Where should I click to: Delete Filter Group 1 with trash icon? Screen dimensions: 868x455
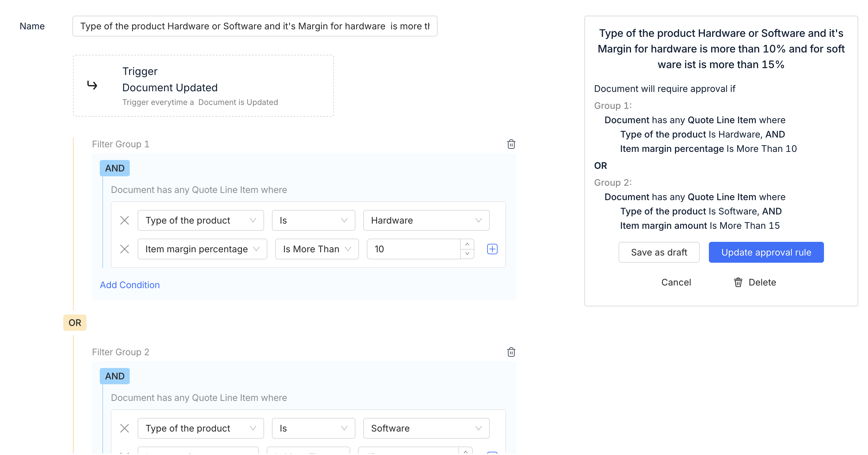(511, 144)
